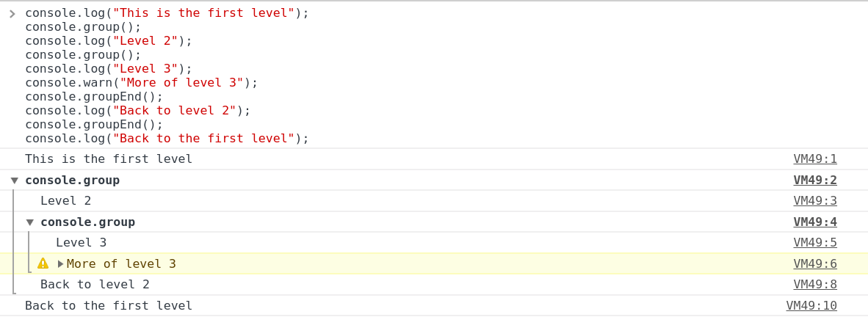
Task: Click the "Level 3" log entry
Action: click(x=82, y=243)
